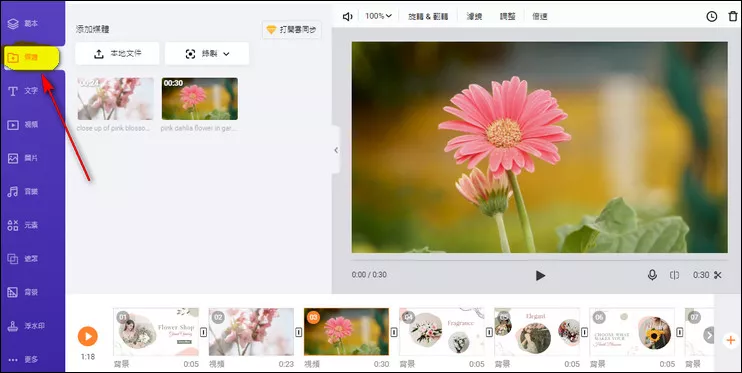Open the rotate & flip tool

428,17
